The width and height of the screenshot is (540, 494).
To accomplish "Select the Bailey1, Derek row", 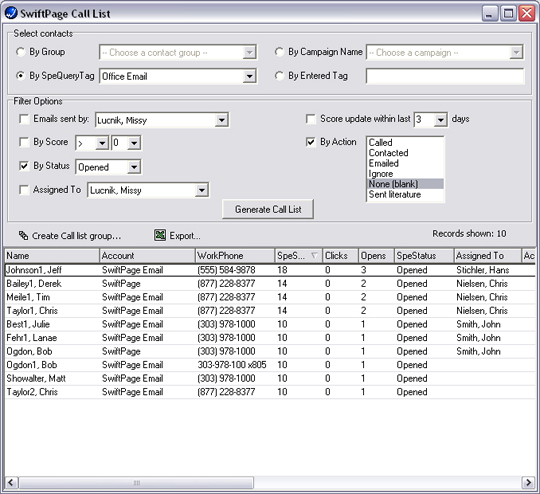I will point(270,284).
